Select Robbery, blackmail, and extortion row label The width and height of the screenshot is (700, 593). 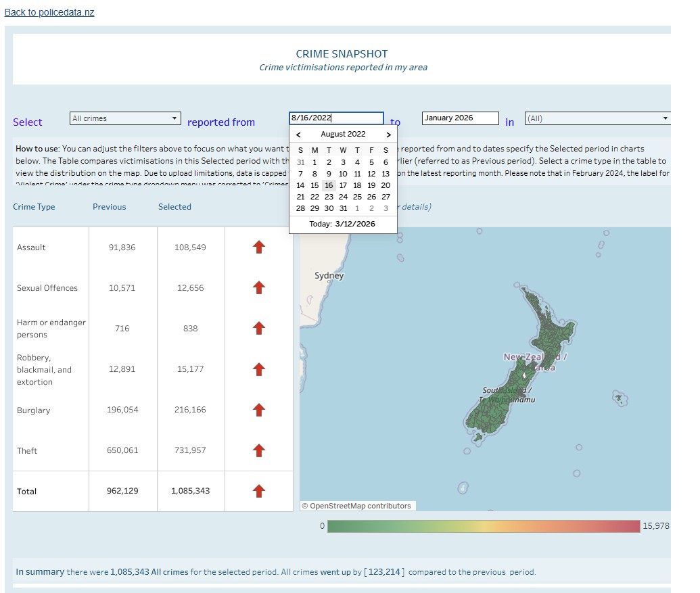44,369
